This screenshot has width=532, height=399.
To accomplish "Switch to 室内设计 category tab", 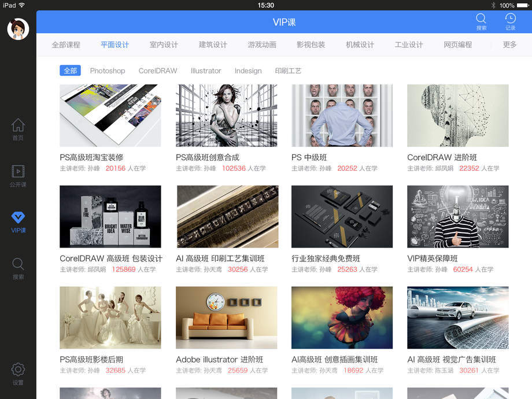I will coord(164,45).
